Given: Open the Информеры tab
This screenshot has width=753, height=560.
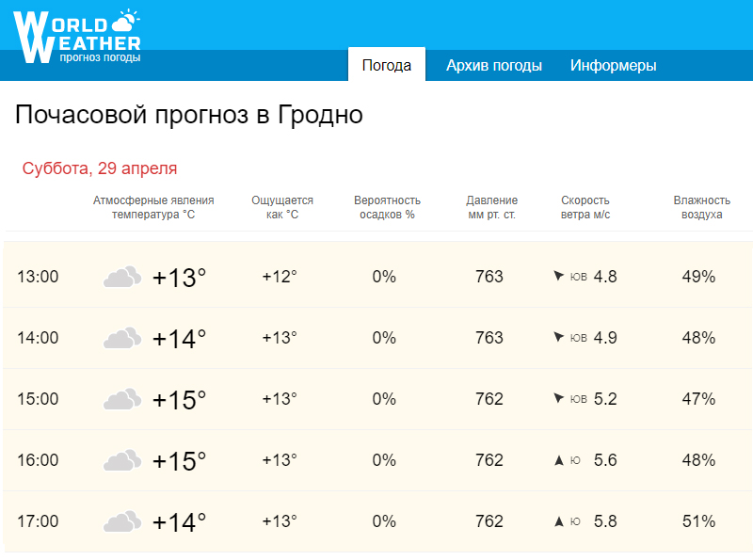Looking at the screenshot, I should coord(614,66).
